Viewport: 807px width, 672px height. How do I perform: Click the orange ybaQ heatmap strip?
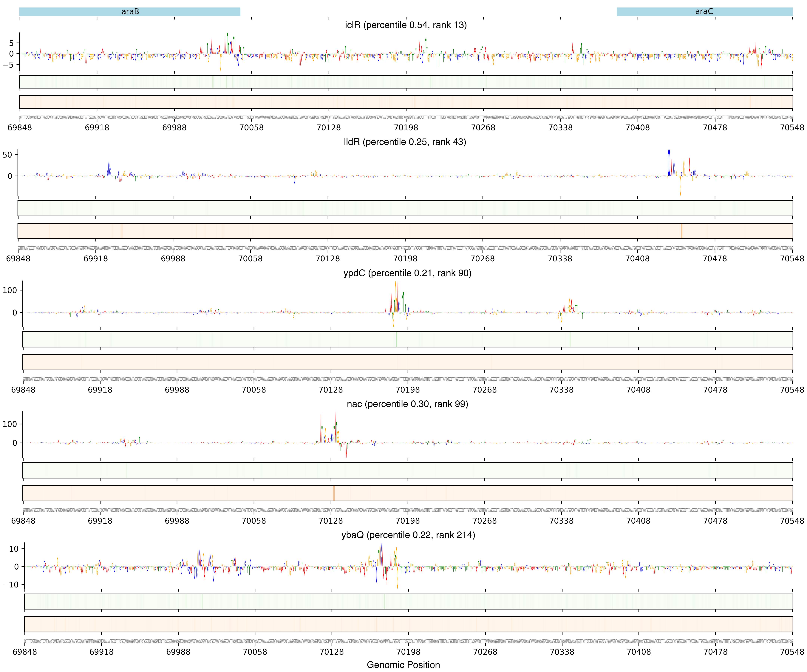point(408,624)
